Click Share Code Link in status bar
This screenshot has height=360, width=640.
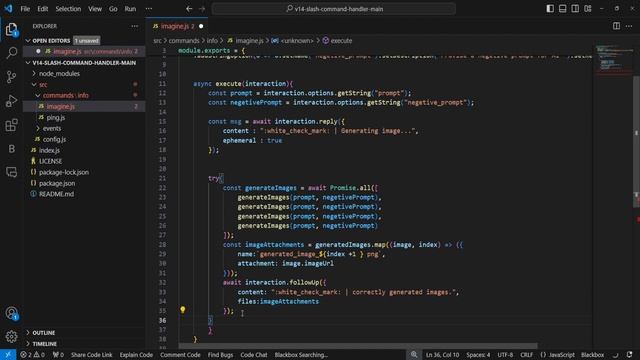point(91,355)
